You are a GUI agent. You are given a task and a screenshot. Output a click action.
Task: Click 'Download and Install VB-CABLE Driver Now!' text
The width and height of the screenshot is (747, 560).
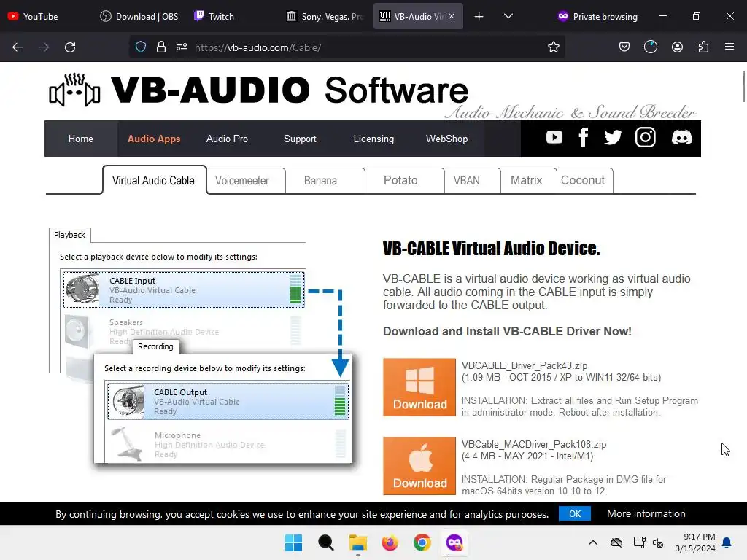point(507,332)
